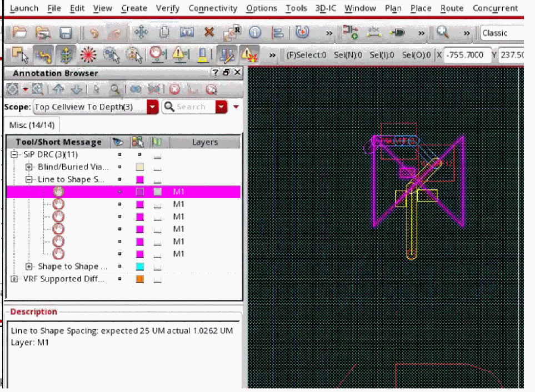Open the Scope dropdown
The height and width of the screenshot is (392, 535).
pyautogui.click(x=153, y=107)
